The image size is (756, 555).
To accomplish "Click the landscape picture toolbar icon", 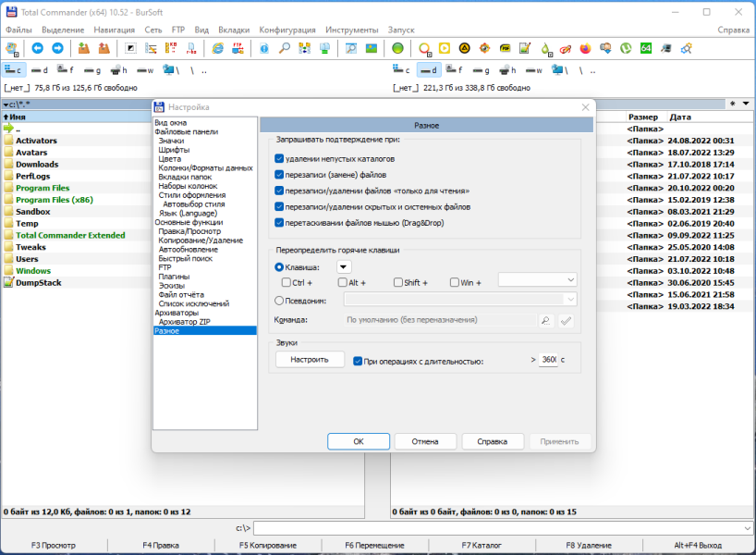I will click(x=372, y=48).
